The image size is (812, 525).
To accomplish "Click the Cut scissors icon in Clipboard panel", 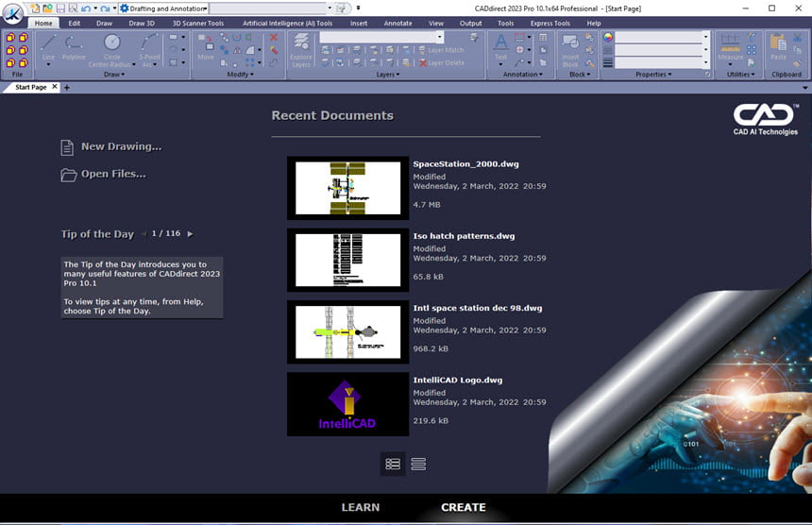I will [x=798, y=37].
